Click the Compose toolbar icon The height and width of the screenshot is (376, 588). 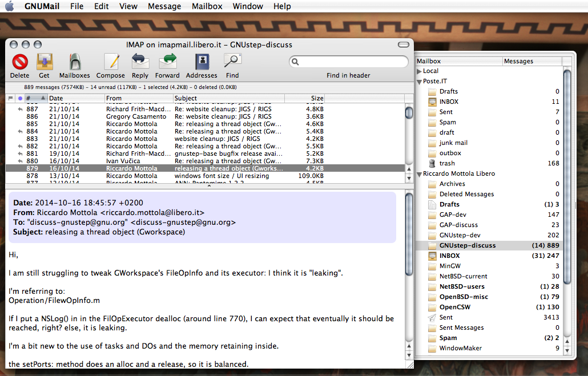[111, 62]
